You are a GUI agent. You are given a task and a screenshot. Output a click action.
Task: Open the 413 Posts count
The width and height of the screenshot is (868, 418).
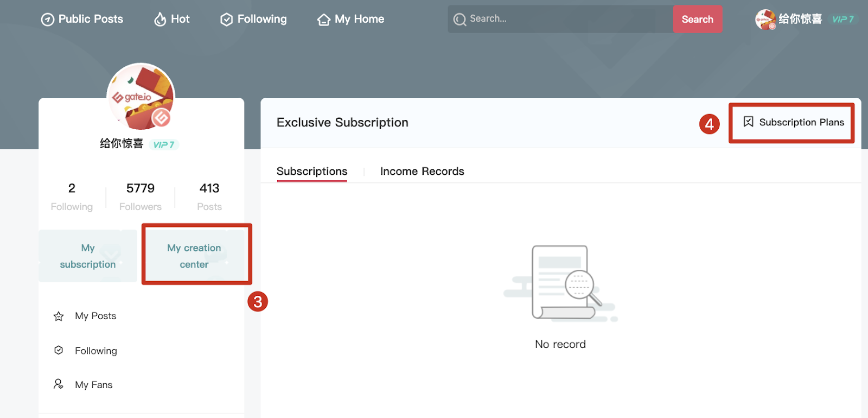pos(209,196)
